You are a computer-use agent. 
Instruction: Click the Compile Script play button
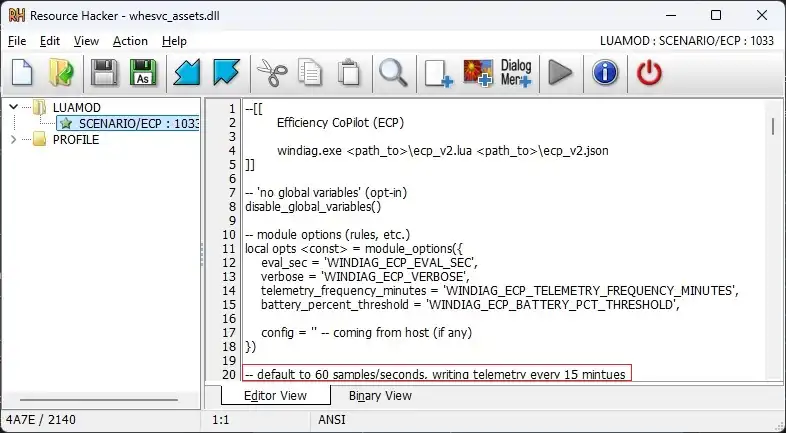pos(560,73)
